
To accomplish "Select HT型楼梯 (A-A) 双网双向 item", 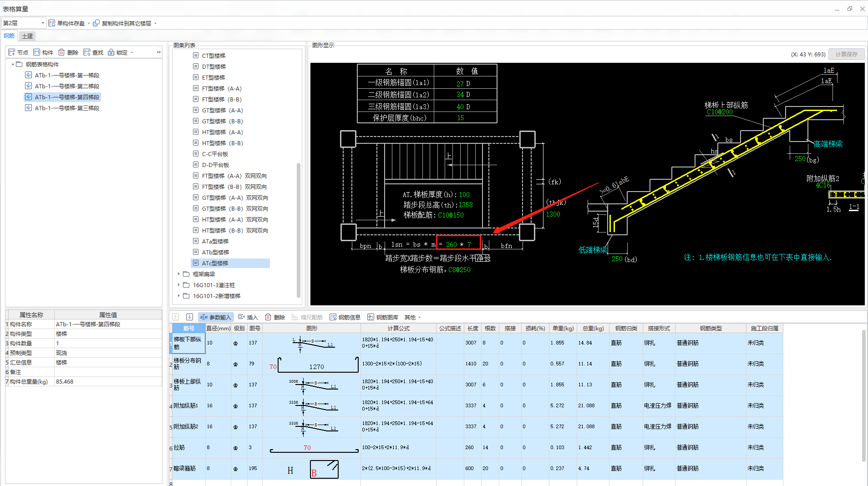I will (235, 219).
